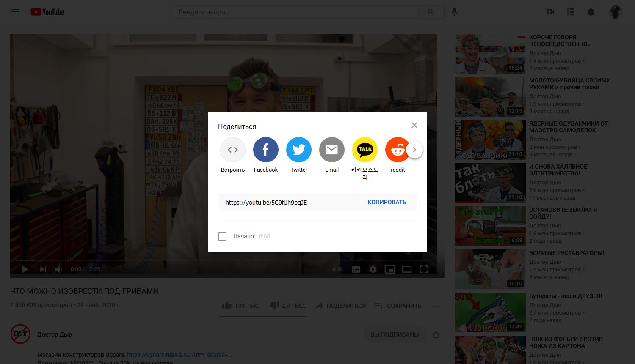
Task: Start voice search with the microphone
Action: pos(455,12)
